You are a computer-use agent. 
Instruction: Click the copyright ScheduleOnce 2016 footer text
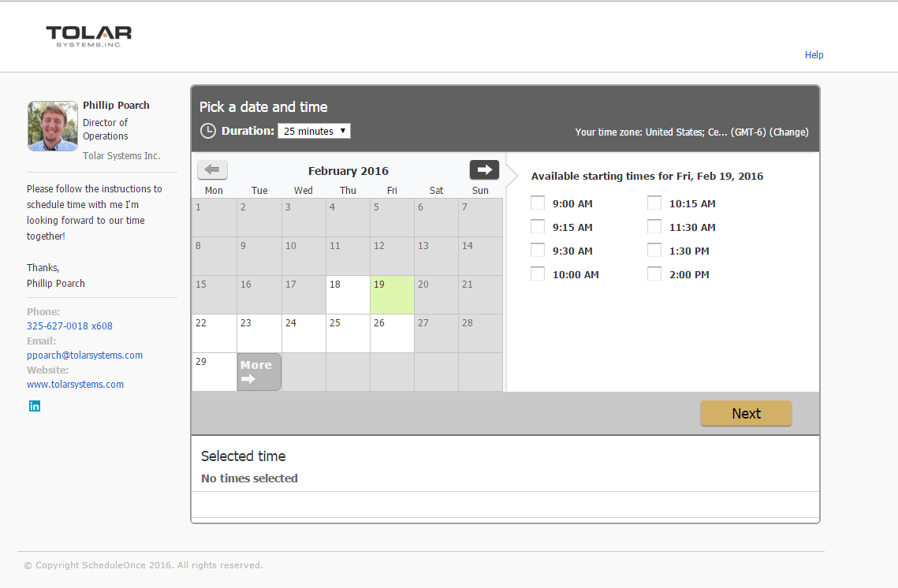(143, 565)
